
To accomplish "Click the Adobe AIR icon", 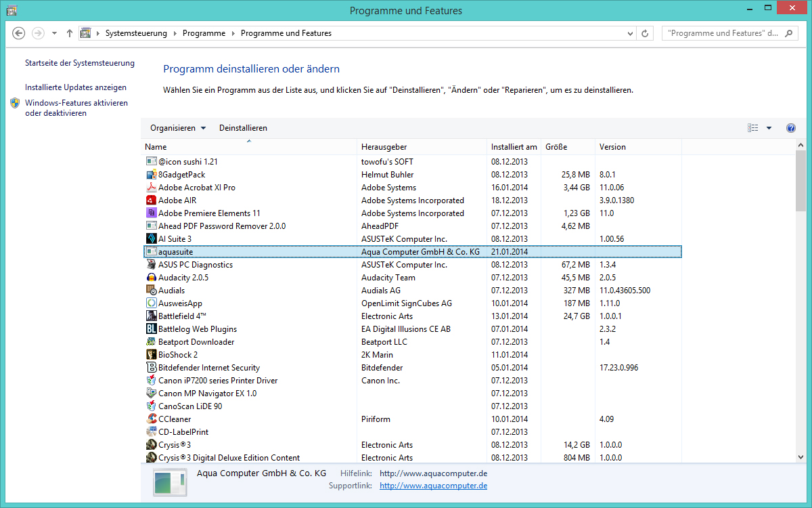I will point(152,200).
